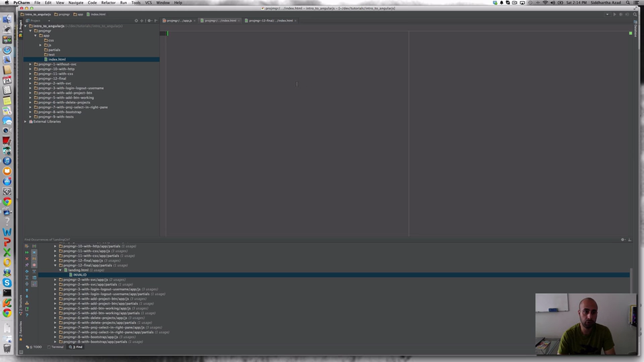Collapse the landing.html usage node
Screen dimensions: 644x362
point(60,270)
